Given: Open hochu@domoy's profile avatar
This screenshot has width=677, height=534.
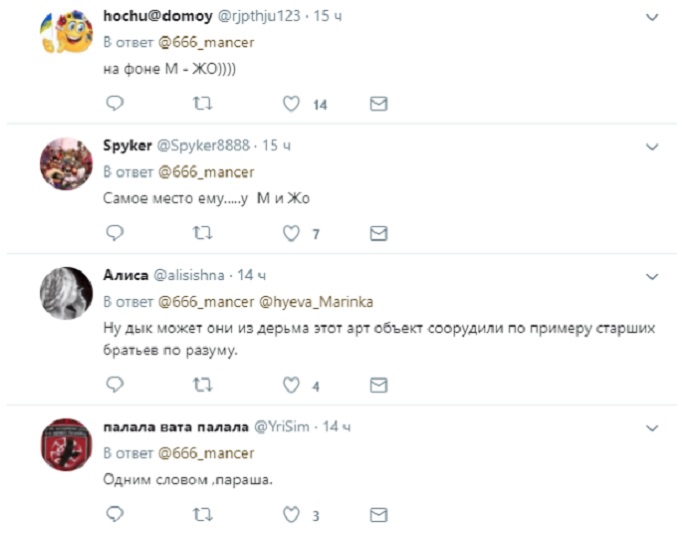Looking at the screenshot, I should click(x=66, y=32).
